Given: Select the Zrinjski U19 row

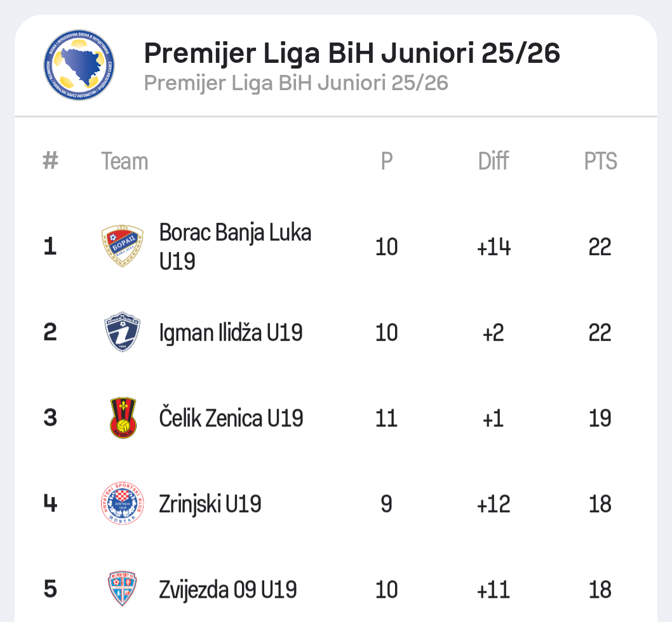Looking at the screenshot, I should 211,503.
